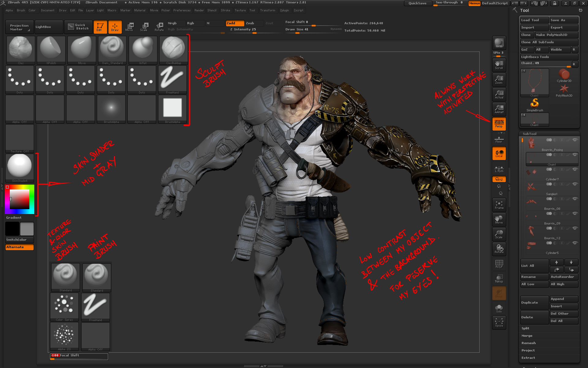The width and height of the screenshot is (588, 368).
Task: Open the SkinShade4 material picker
Action: tap(20, 168)
